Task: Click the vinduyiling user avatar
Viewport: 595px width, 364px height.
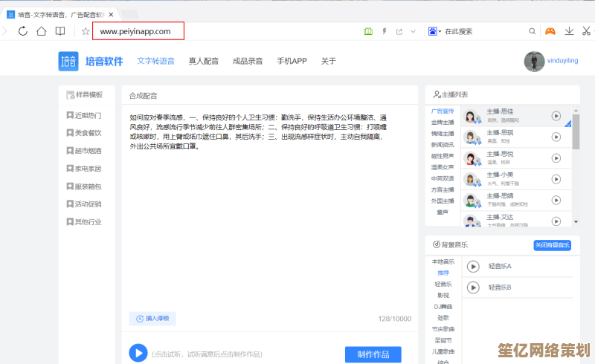Action: pyautogui.click(x=534, y=62)
